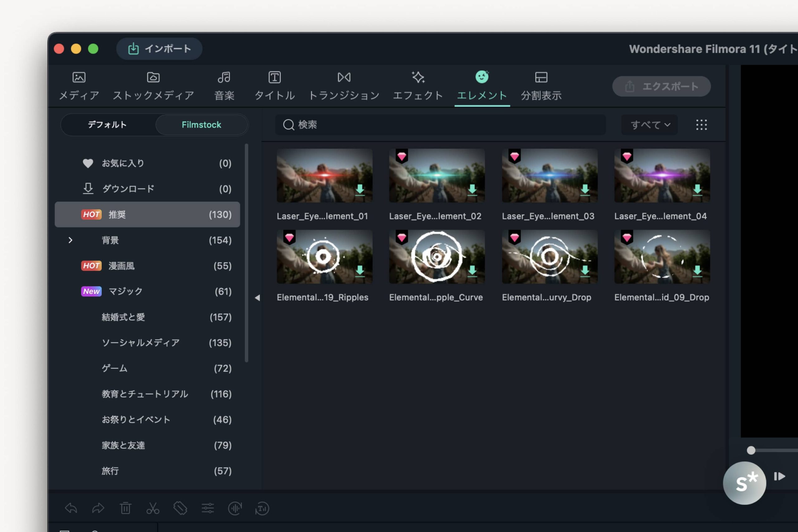Download Laser_Eye...lement_01 via arrow icon
798x532 pixels.
[x=360, y=190]
